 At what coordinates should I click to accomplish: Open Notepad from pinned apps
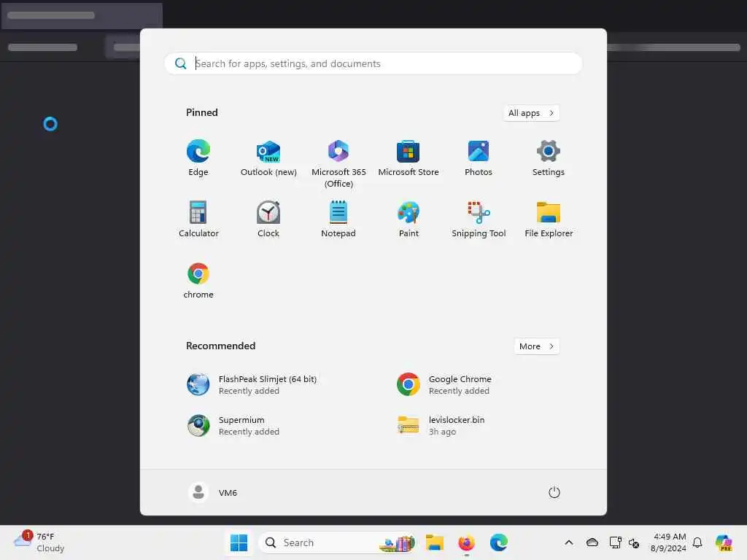coord(338,219)
